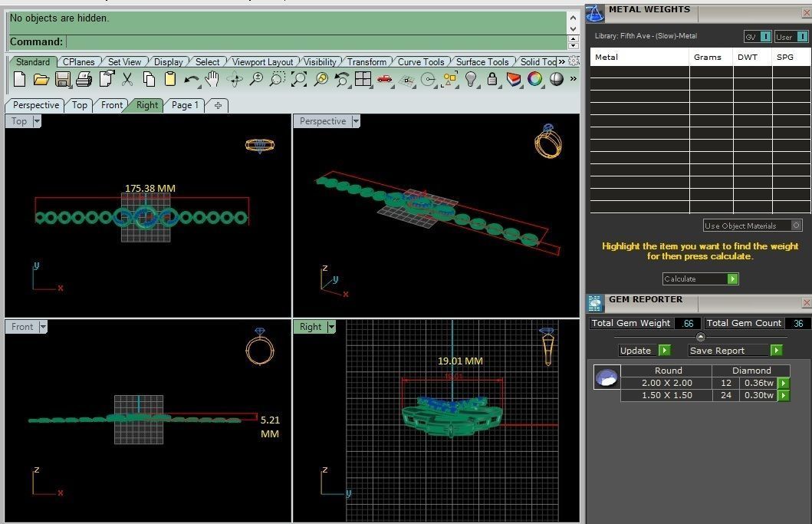The height and width of the screenshot is (524, 812).
Task: Open the Visibility toolbar tab
Action: coord(320,61)
